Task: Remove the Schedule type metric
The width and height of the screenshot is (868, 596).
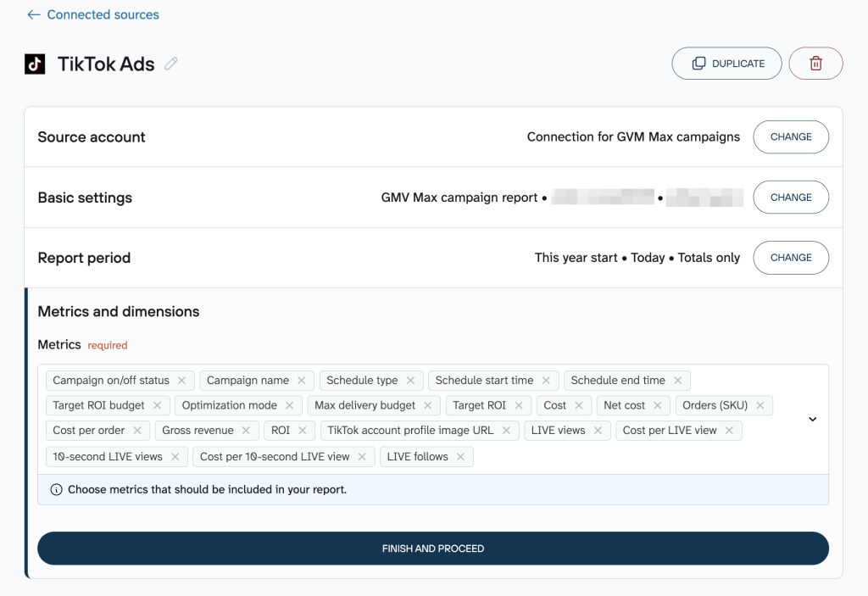Action: 410,381
